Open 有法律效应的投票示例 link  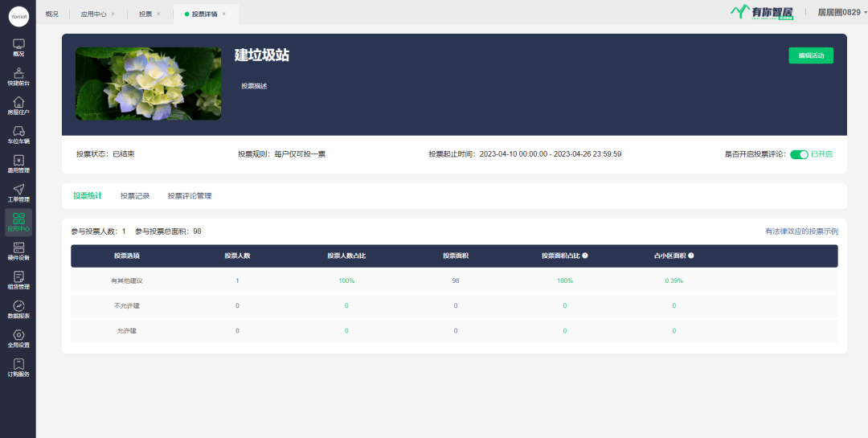point(800,231)
